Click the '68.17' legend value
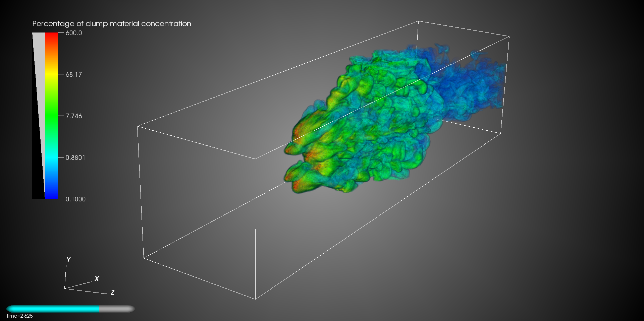The image size is (644, 321). [74, 74]
